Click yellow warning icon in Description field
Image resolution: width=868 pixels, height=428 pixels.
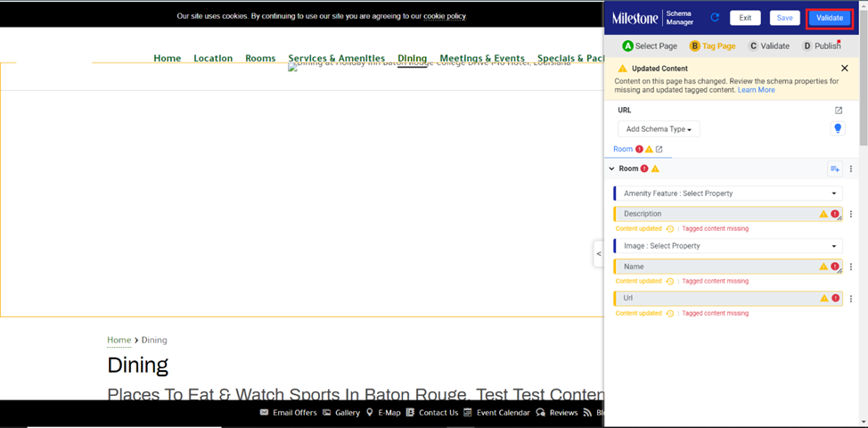pos(823,214)
